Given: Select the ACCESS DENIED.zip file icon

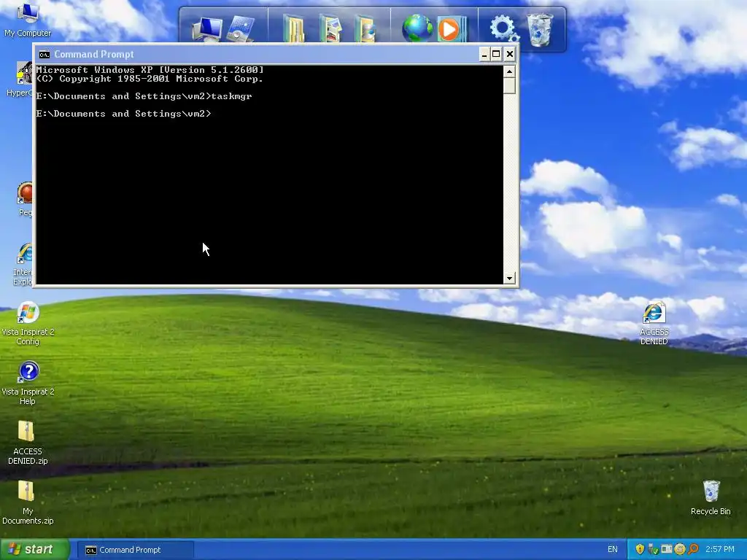Looking at the screenshot, I should click(x=28, y=443).
